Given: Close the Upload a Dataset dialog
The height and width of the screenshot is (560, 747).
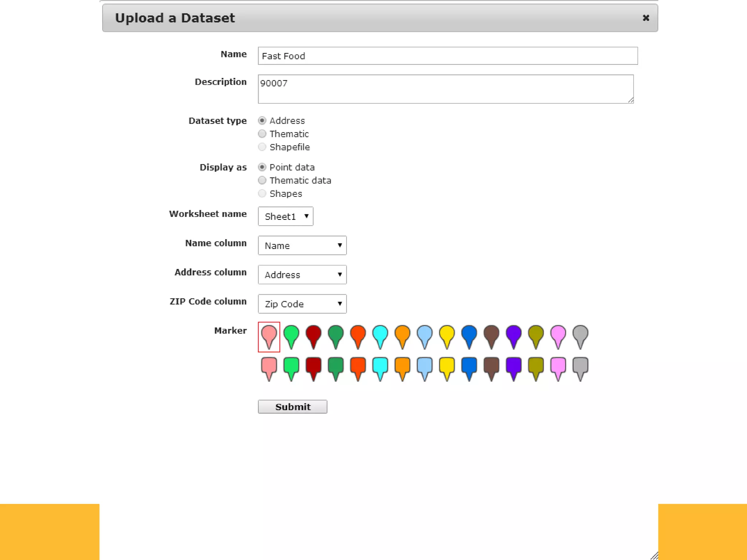Looking at the screenshot, I should [646, 18].
